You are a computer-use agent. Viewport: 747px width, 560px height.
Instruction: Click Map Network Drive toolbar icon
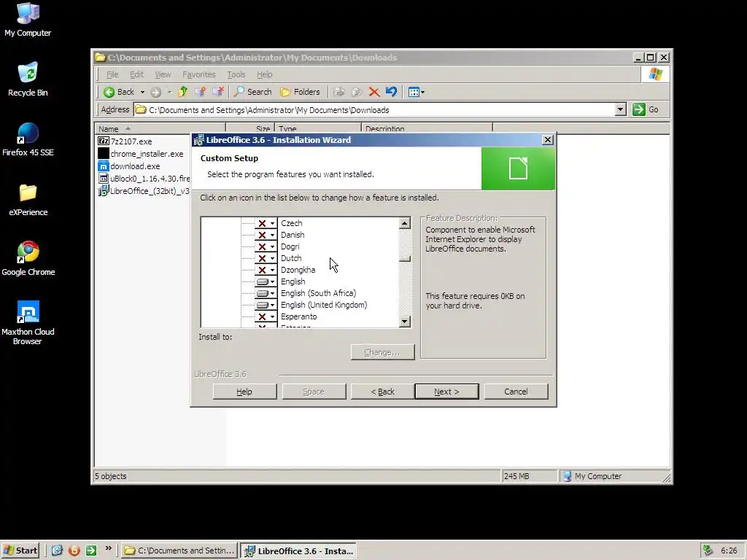[200, 92]
